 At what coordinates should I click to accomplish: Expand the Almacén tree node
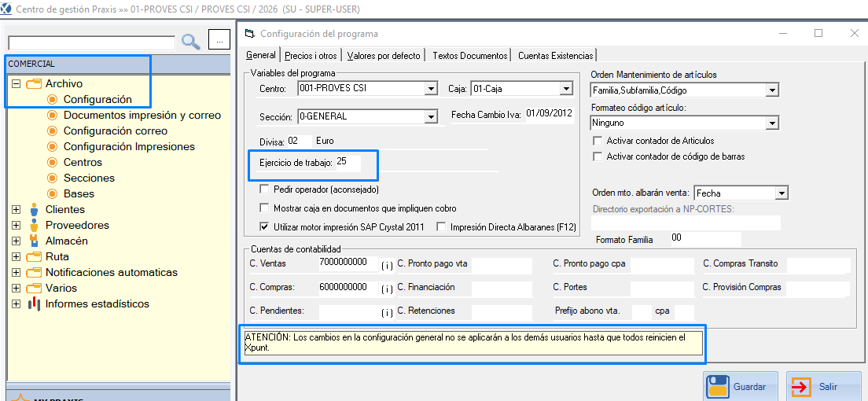16,241
